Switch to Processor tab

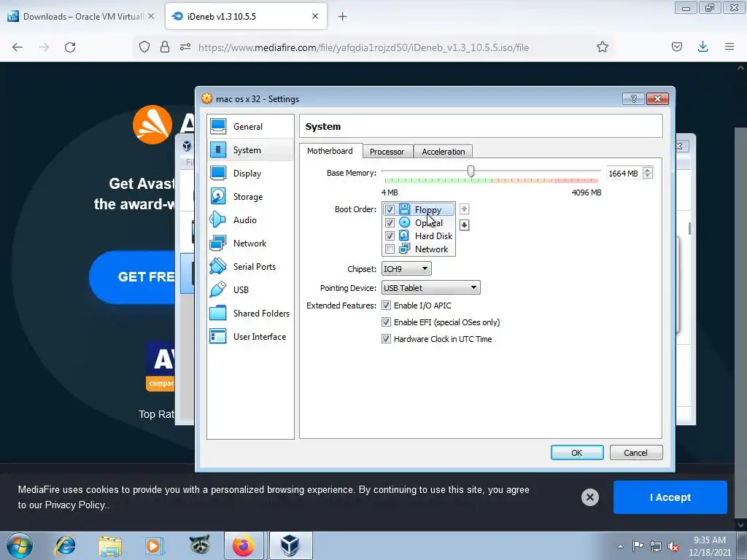387,152
